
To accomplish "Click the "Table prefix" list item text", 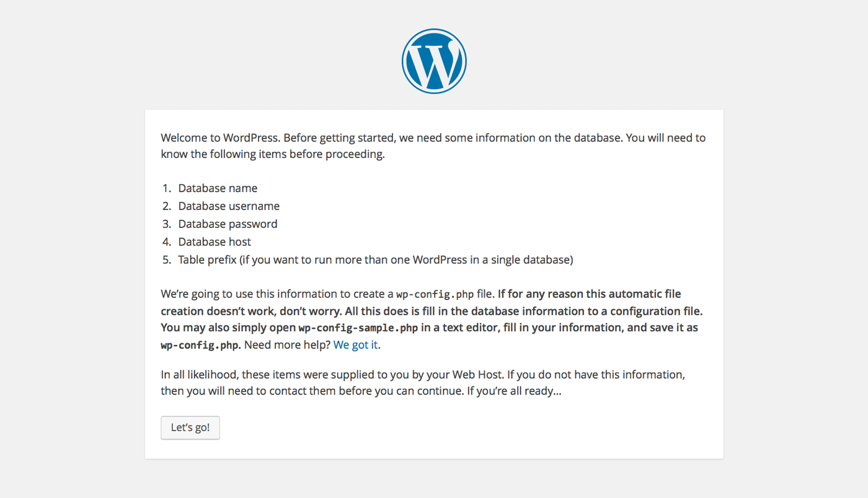I will [x=375, y=260].
